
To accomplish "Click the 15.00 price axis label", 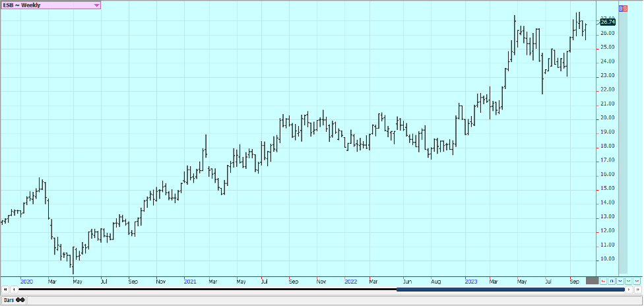I will pos(608,189).
